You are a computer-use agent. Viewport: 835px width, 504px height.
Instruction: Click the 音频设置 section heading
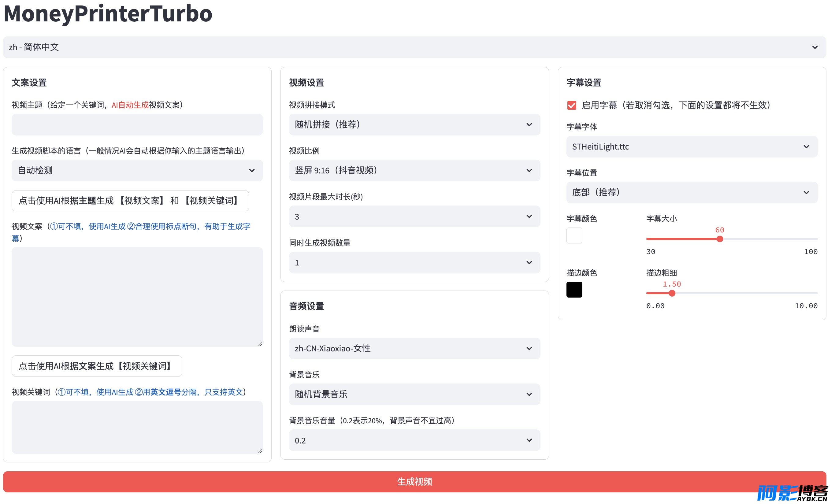pos(306,306)
